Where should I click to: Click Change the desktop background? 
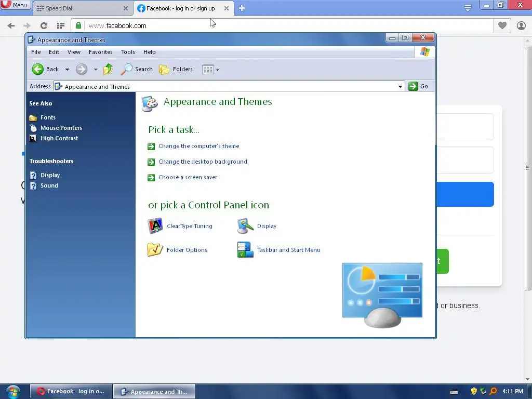(203, 162)
